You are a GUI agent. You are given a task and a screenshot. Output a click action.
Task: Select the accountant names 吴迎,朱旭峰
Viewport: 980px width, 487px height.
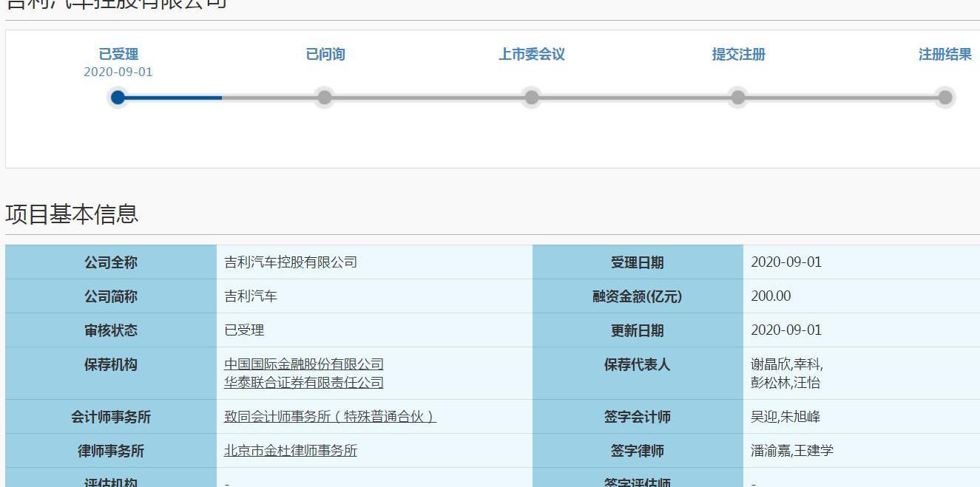click(x=785, y=416)
